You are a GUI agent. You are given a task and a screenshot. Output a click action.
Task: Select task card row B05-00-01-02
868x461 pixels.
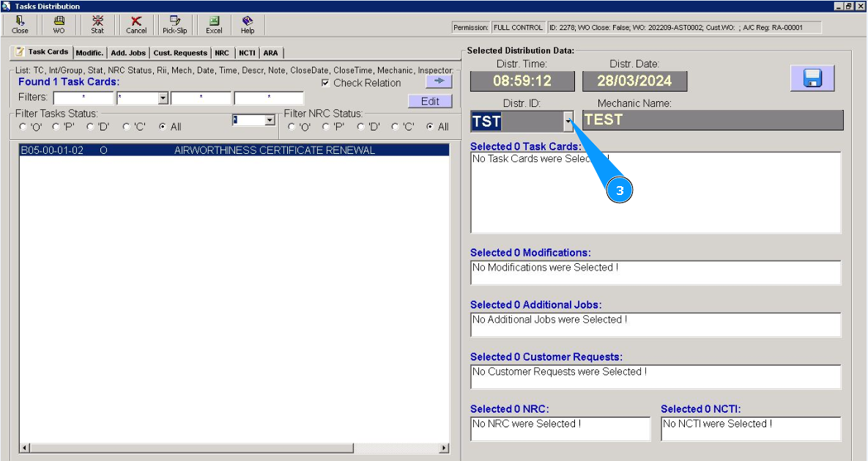[234, 150]
